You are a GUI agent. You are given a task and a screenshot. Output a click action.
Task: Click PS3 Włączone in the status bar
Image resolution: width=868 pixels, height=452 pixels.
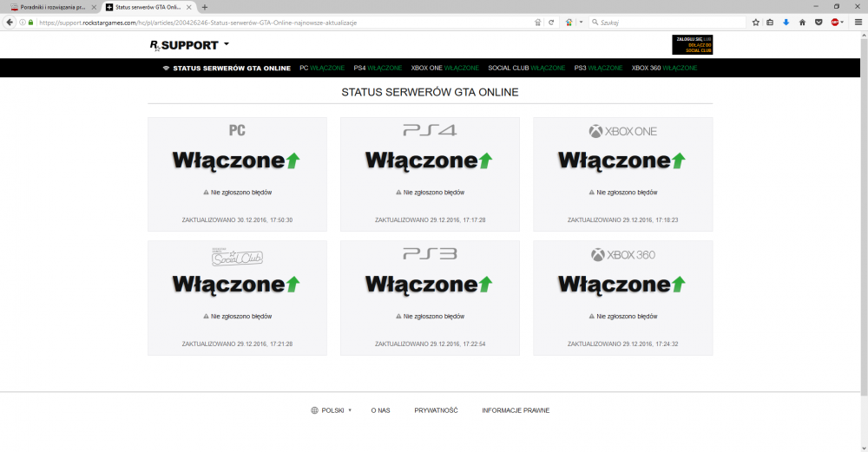click(x=598, y=68)
